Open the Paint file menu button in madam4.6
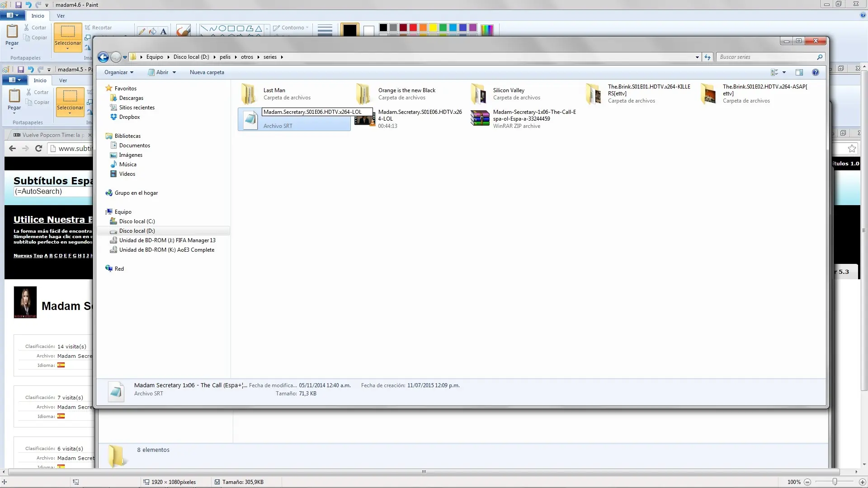The image size is (868, 488). pos(13,15)
